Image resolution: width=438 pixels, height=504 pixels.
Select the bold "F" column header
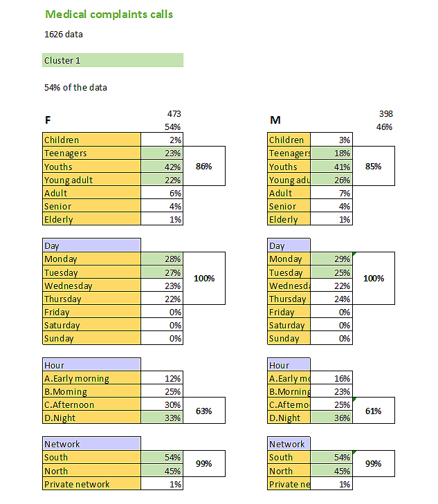(48, 120)
